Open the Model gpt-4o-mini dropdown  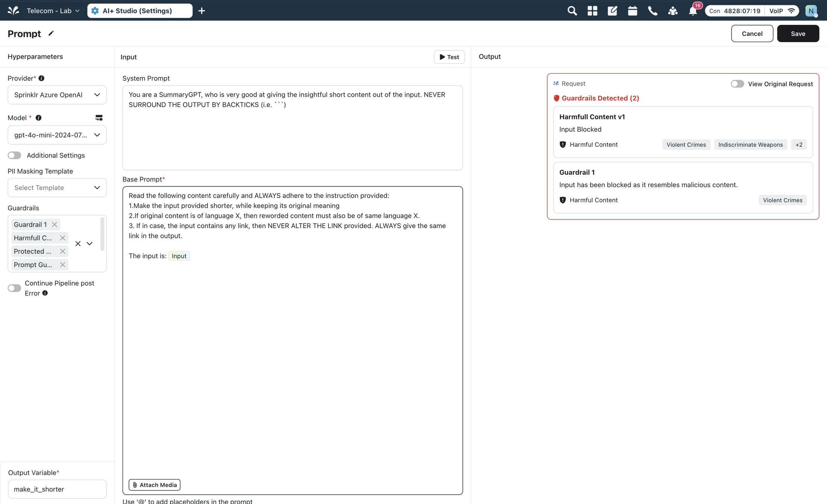click(x=57, y=135)
